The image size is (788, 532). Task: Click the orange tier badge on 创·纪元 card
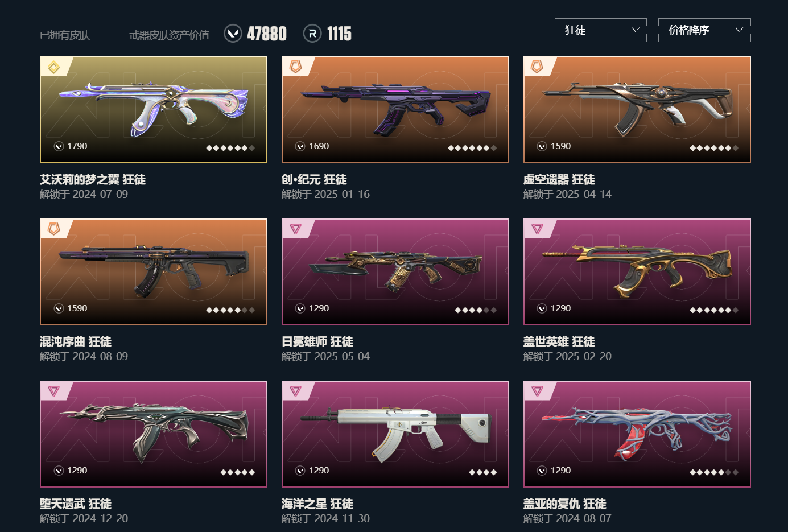pyautogui.click(x=295, y=67)
